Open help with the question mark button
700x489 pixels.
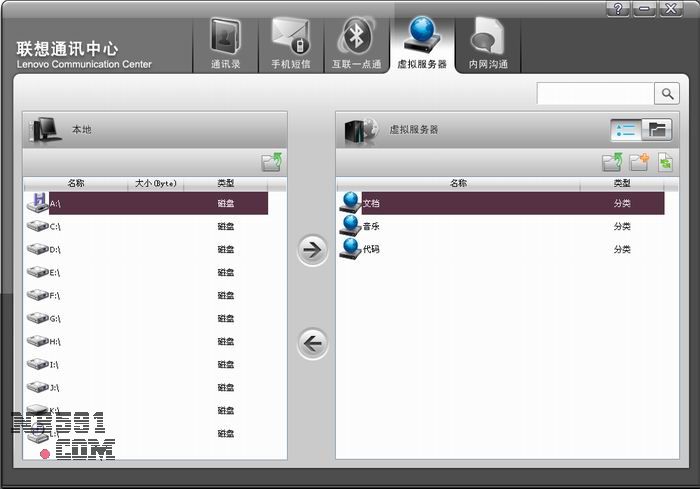[619, 8]
